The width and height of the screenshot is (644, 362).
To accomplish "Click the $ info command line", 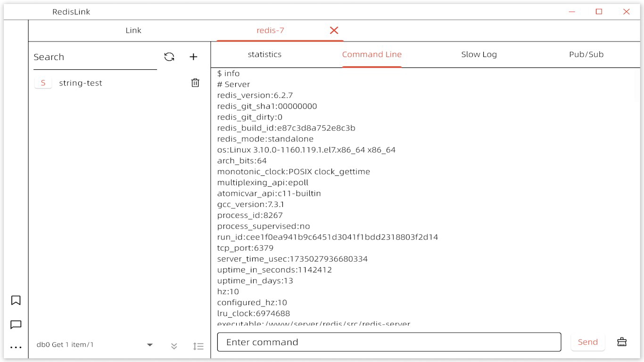I will click(229, 74).
